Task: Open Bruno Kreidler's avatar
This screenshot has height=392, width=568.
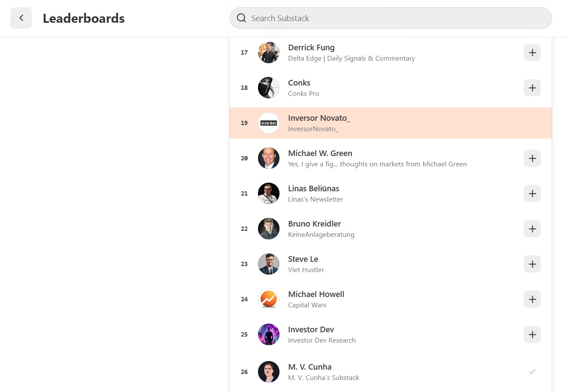Action: (269, 229)
